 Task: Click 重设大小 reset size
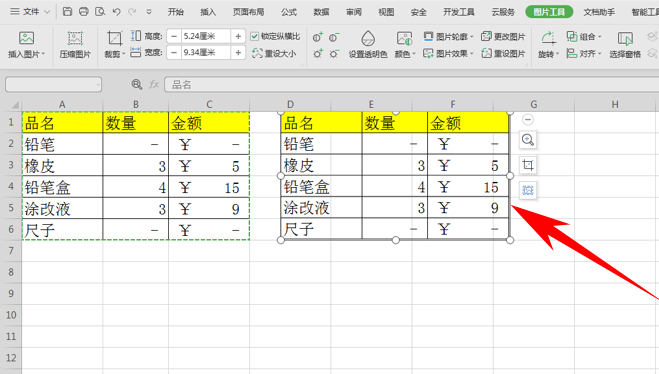pyautogui.click(x=274, y=53)
